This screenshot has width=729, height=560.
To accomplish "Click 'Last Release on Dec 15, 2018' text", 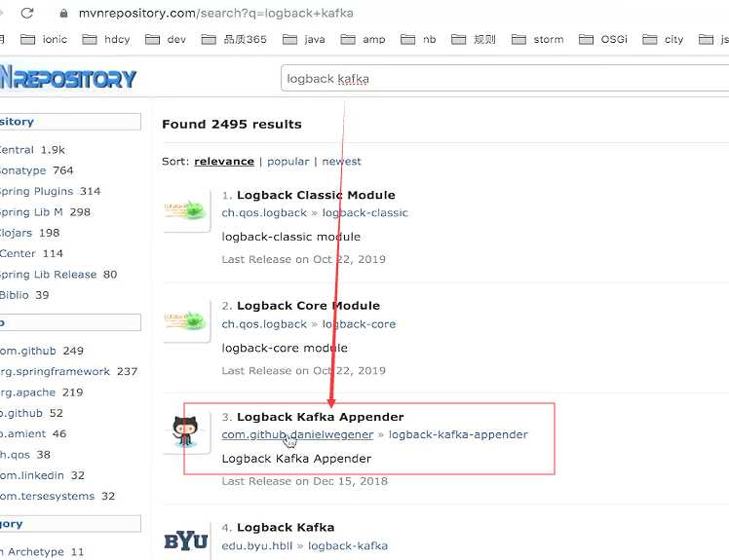I will [x=304, y=481].
